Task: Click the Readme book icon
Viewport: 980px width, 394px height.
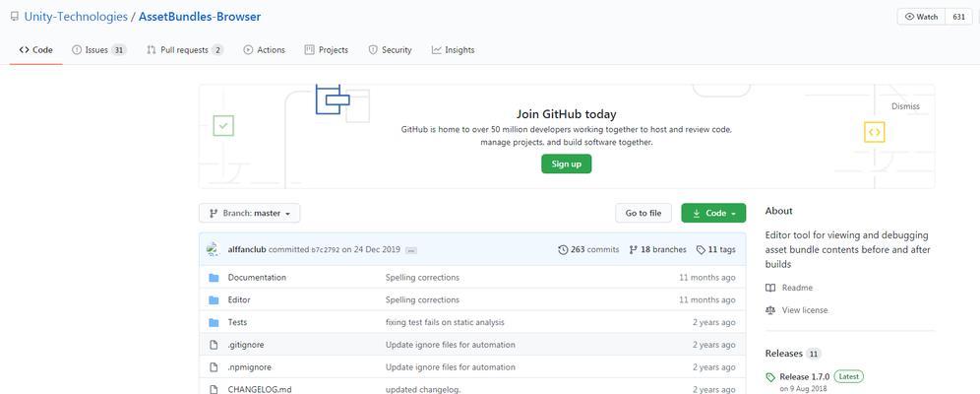Action: [770, 288]
